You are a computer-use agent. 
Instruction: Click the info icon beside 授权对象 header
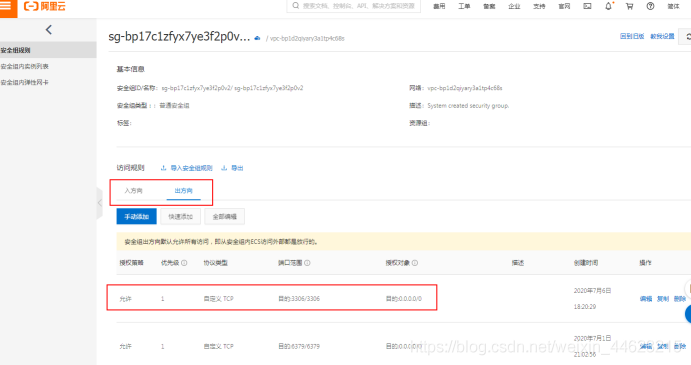(415, 263)
